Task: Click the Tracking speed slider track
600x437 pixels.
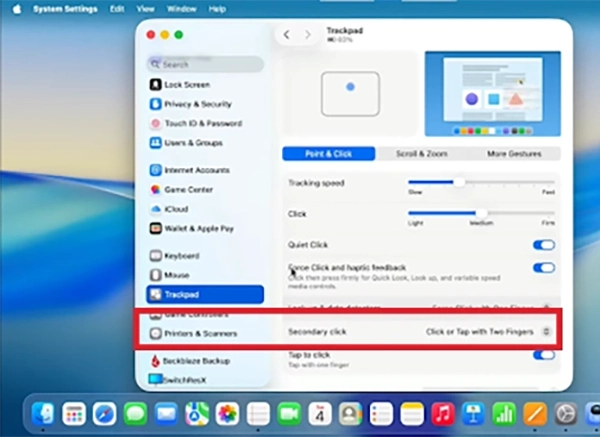Action: [x=481, y=182]
